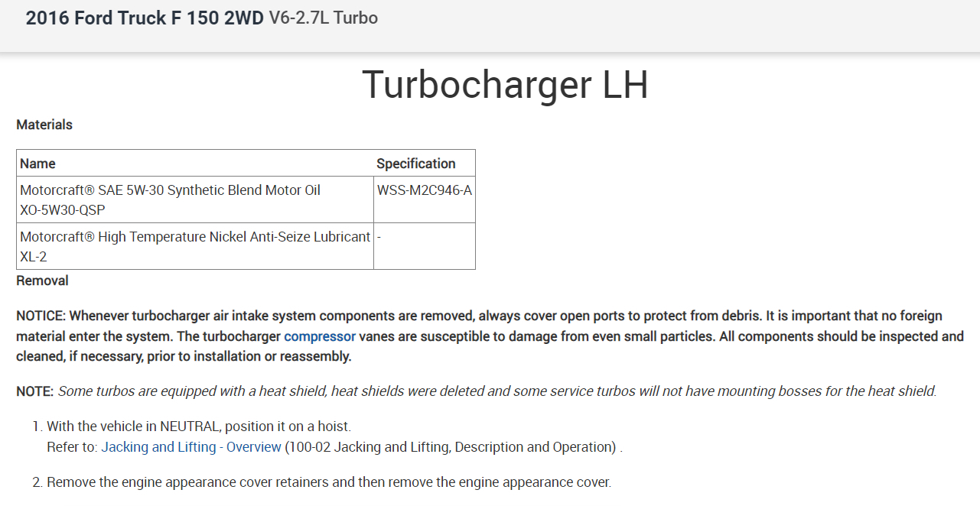Viewport: 980px width, 506px height.
Task: Click the Removal section label
Action: (43, 281)
